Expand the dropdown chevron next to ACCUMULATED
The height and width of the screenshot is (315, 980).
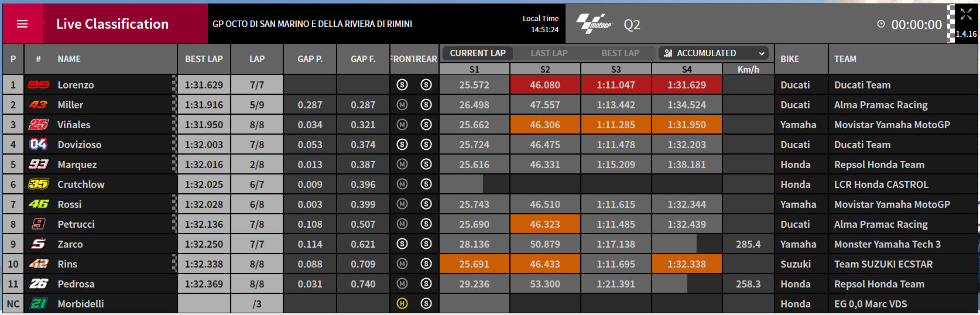point(762,53)
